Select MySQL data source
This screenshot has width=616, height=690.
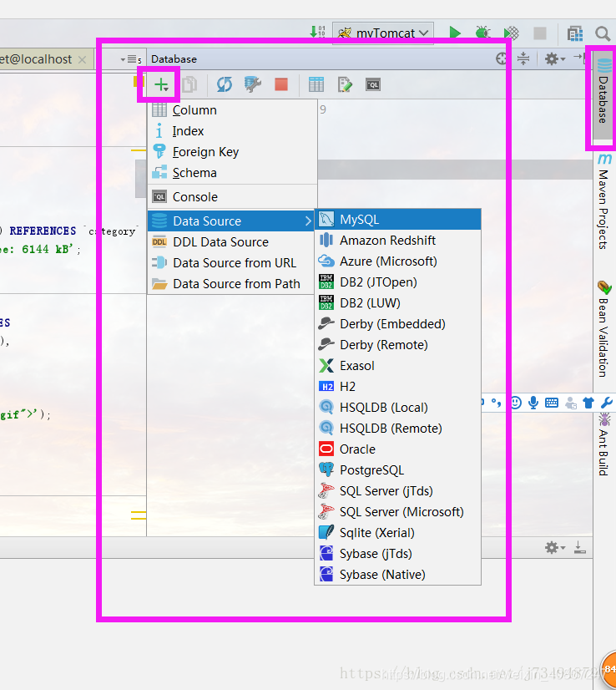398,219
